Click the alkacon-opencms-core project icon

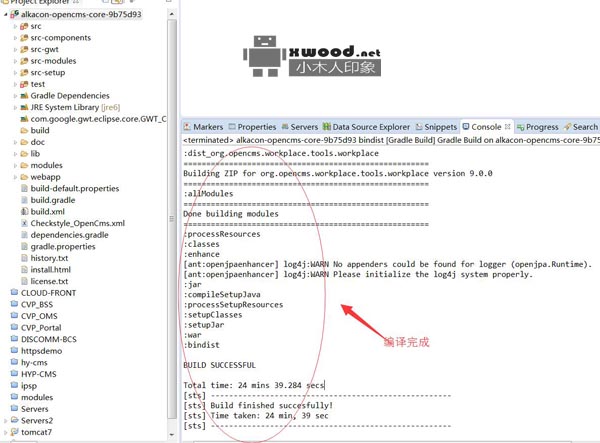15,15
